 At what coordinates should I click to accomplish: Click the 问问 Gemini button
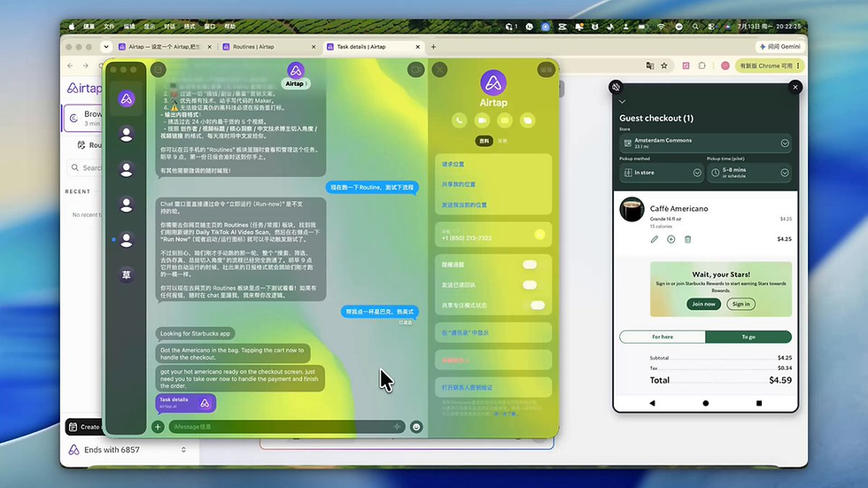point(780,47)
